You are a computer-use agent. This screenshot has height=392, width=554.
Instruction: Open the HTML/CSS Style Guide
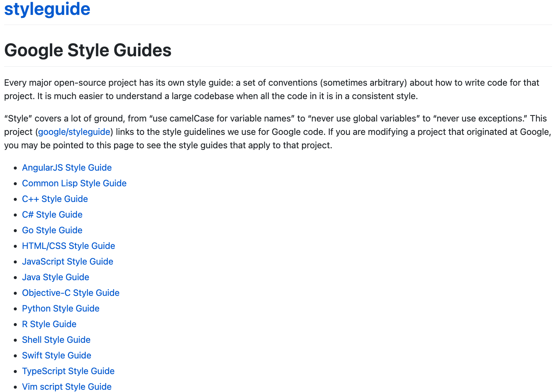pos(69,246)
